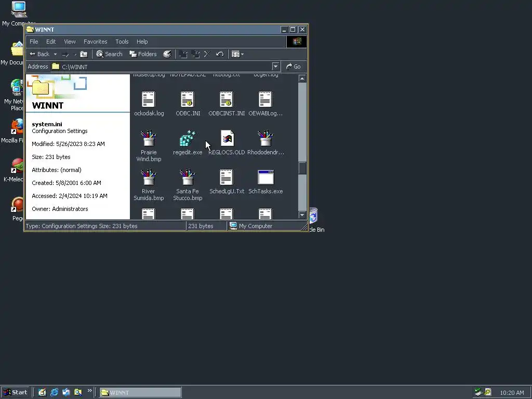This screenshot has height=399, width=532.
Task: Click the Forward arrow toolbar icon
Action: click(65, 54)
